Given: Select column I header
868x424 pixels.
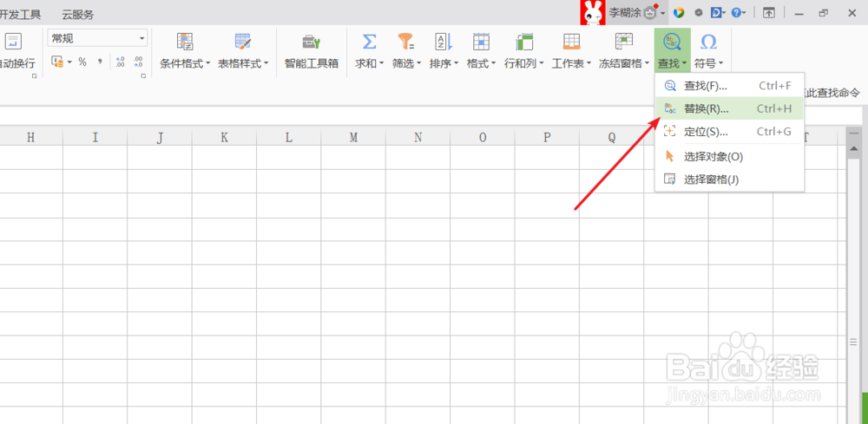Looking at the screenshot, I should (95, 138).
